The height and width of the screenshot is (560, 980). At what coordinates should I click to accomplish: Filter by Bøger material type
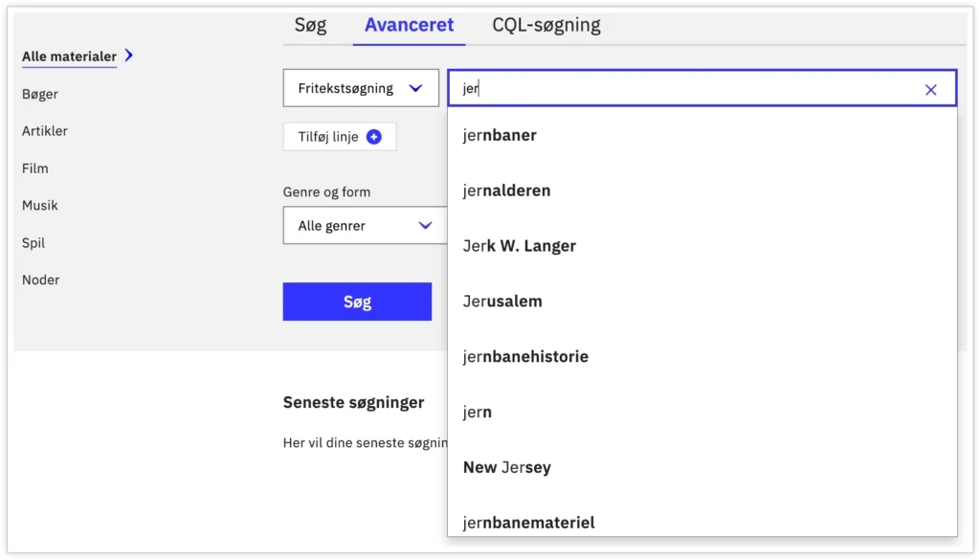coord(40,94)
